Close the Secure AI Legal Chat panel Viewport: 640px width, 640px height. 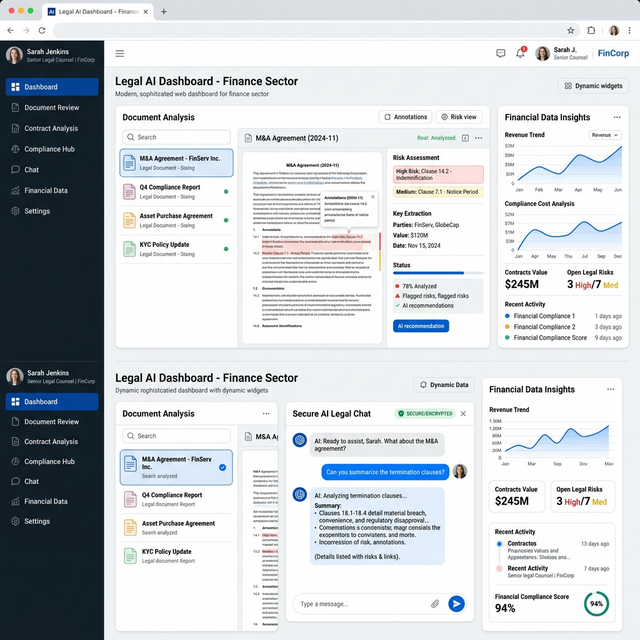click(x=463, y=413)
